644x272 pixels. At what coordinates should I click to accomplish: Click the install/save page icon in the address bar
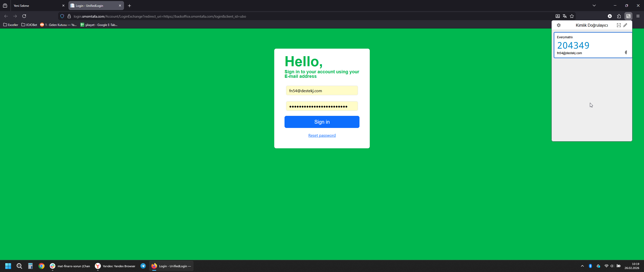pyautogui.click(x=557, y=16)
